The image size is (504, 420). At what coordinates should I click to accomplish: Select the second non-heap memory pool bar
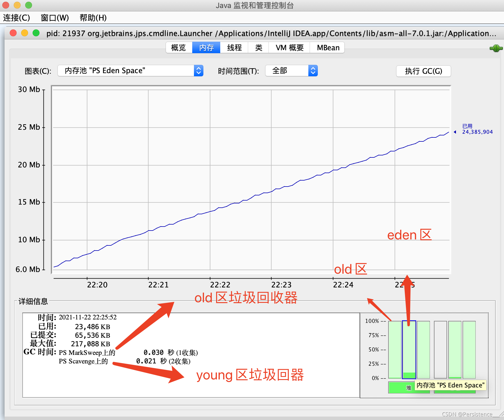(x=455, y=350)
